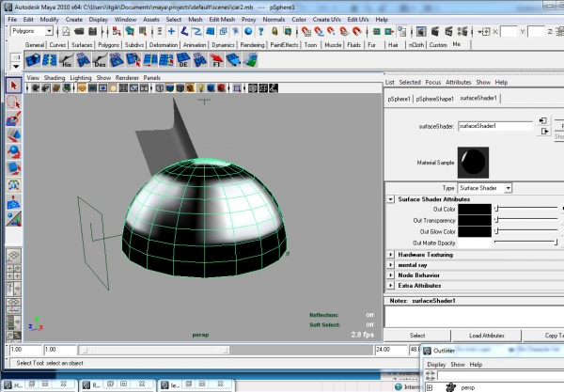The image size is (564, 392).
Task: Open Render Settings icon
Action: coord(462,32)
